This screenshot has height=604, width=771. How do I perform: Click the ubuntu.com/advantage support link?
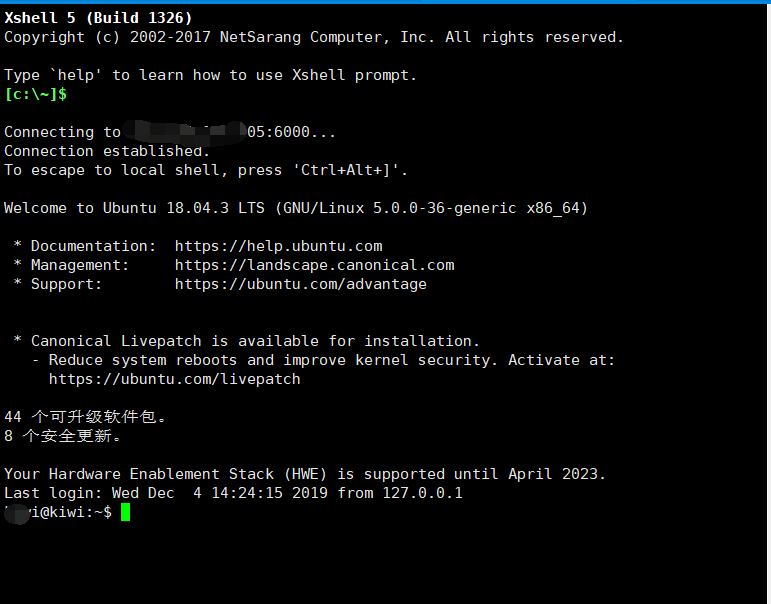300,284
